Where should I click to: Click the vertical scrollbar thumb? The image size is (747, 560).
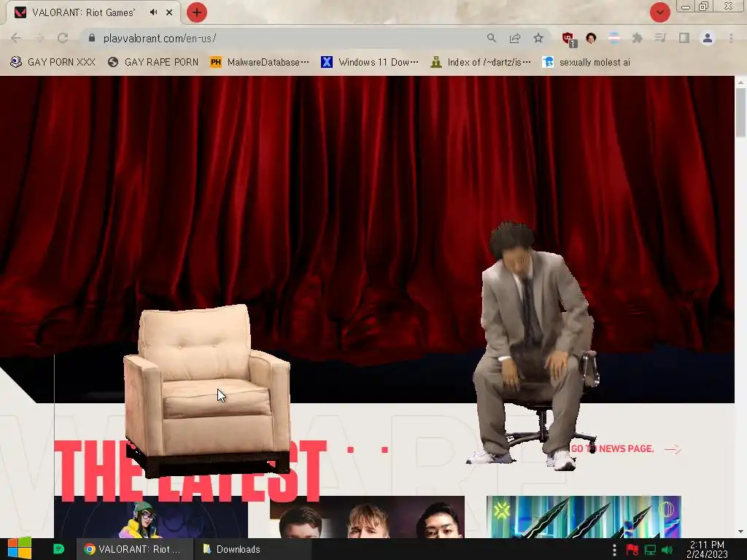[x=741, y=112]
